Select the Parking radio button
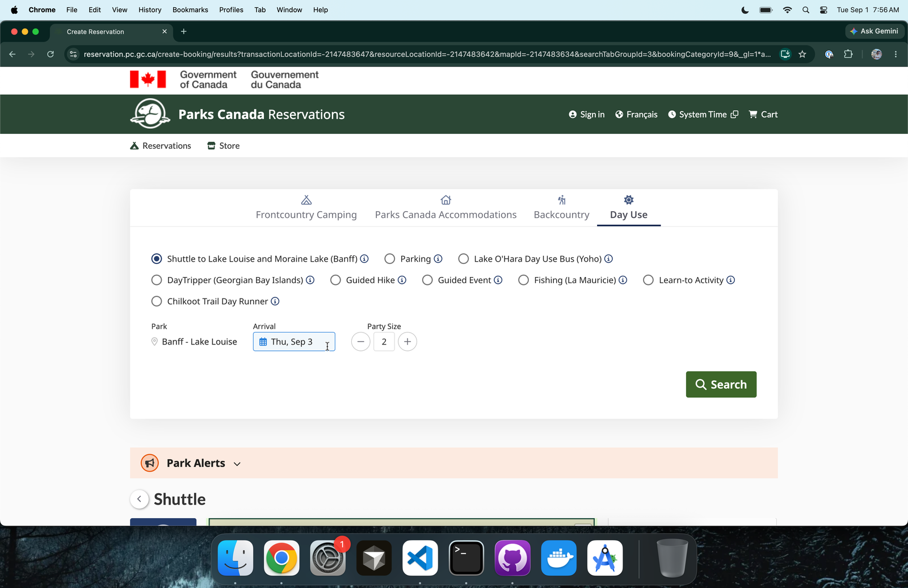This screenshot has width=908, height=588. pos(390,259)
